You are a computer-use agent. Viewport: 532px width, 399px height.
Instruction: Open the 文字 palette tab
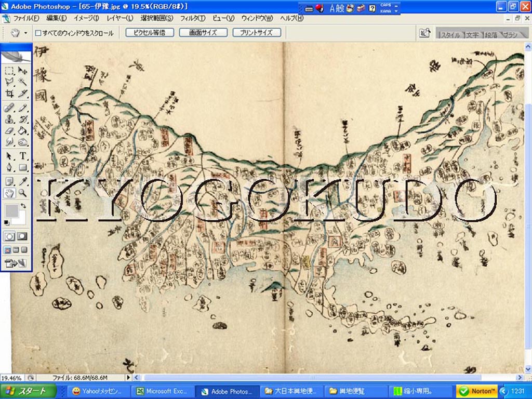472,35
